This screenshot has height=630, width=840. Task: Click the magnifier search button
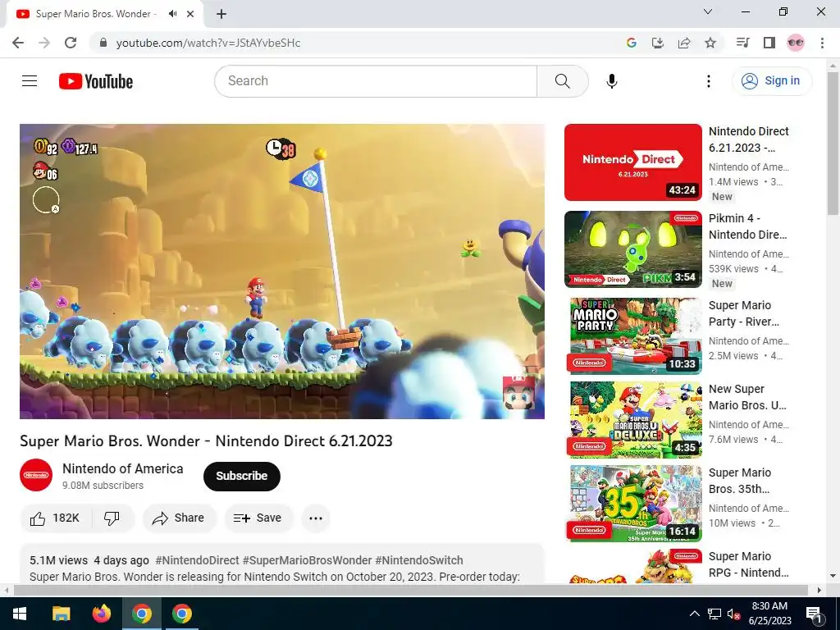563,81
